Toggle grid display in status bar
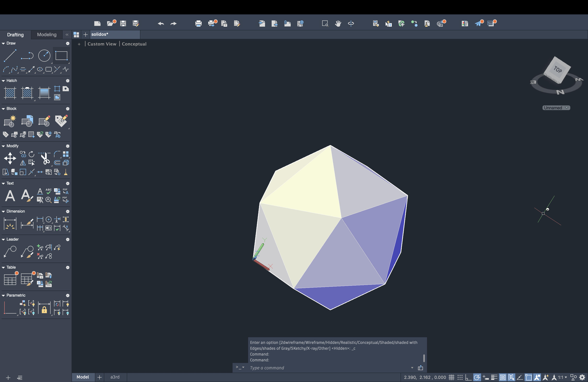 [x=451, y=377]
